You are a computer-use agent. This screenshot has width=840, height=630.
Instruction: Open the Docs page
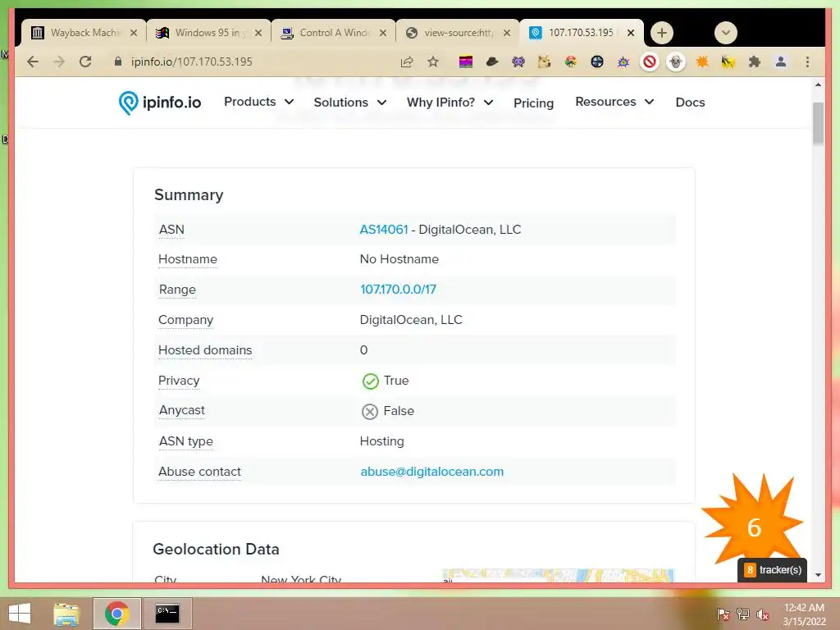pyautogui.click(x=690, y=103)
